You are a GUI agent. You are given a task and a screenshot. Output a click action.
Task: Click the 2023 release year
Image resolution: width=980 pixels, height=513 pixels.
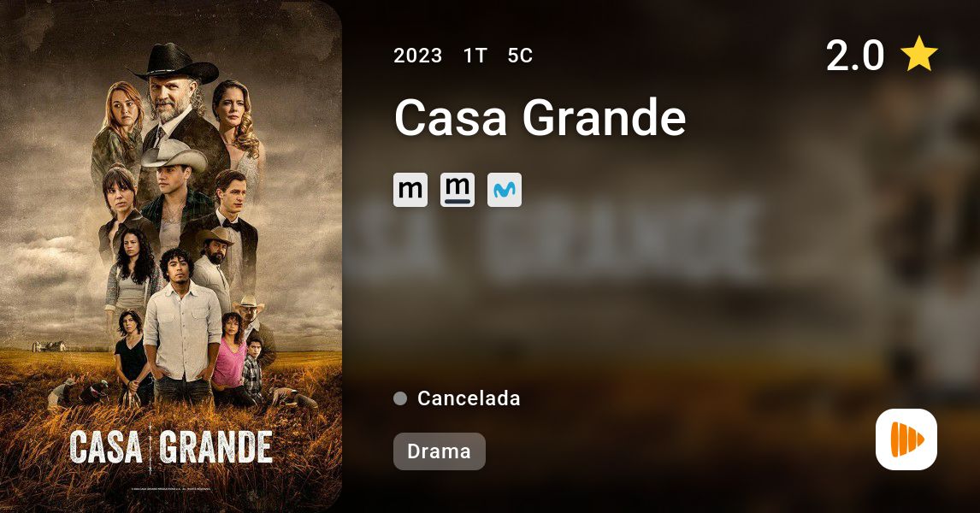417,56
